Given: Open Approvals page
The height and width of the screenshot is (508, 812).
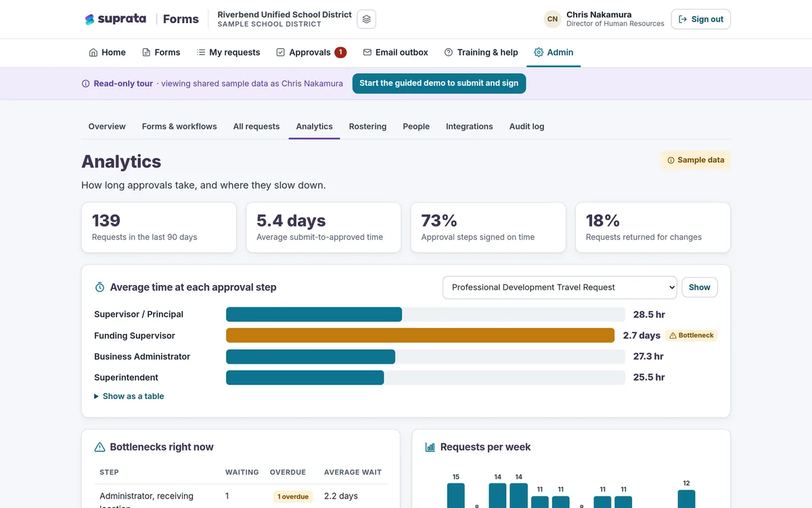Looking at the screenshot, I should click(x=311, y=52).
